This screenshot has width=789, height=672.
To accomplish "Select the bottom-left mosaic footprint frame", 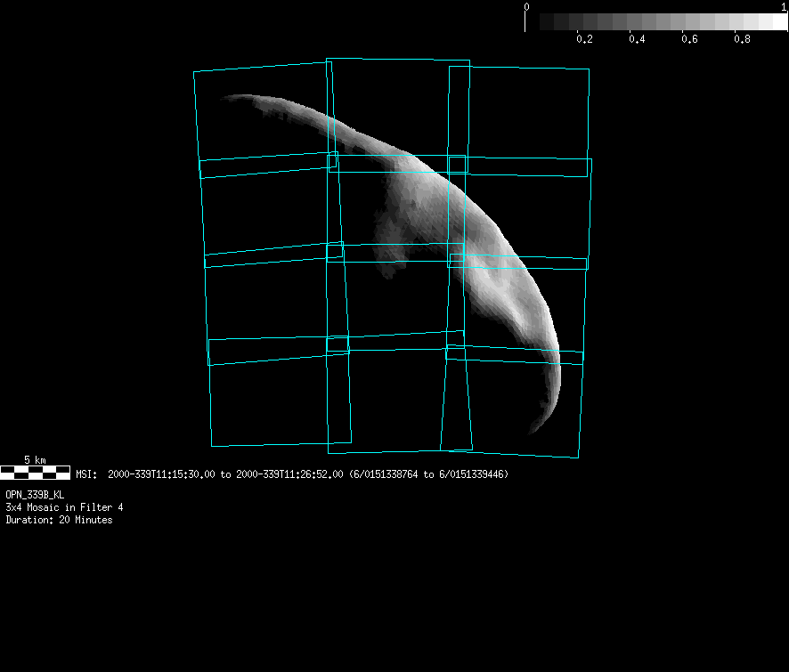I will (x=278, y=399).
